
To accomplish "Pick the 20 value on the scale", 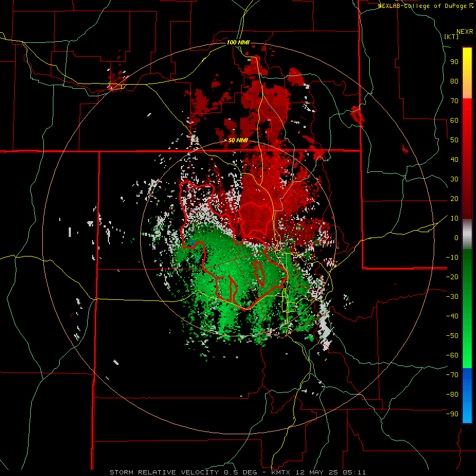I will [454, 198].
